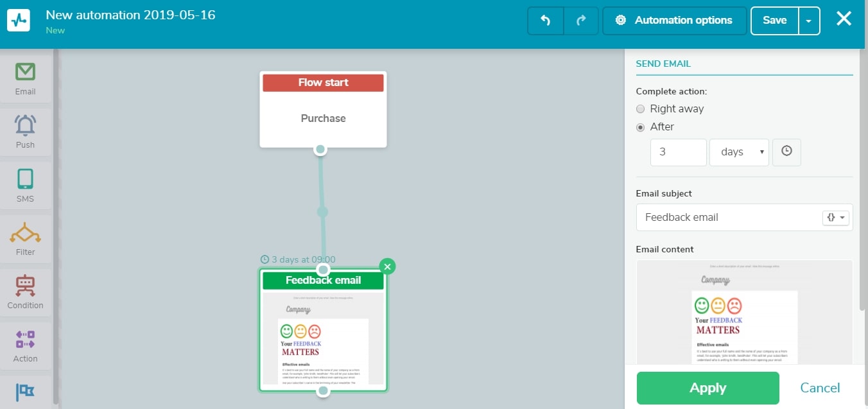Open email content preview thumbnail

744,312
